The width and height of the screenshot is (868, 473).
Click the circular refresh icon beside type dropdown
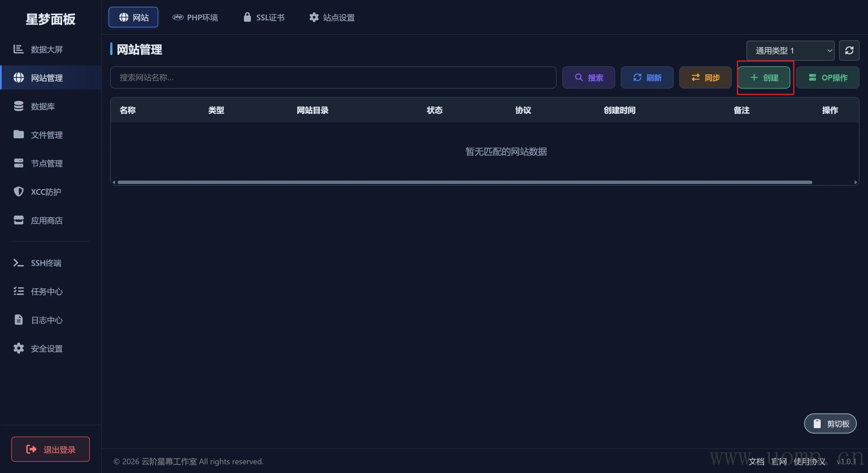pos(849,51)
